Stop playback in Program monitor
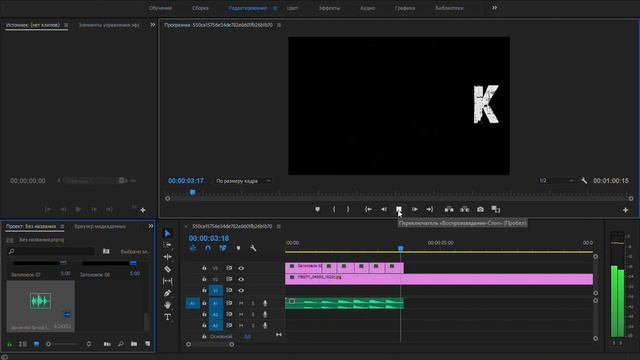 click(399, 209)
